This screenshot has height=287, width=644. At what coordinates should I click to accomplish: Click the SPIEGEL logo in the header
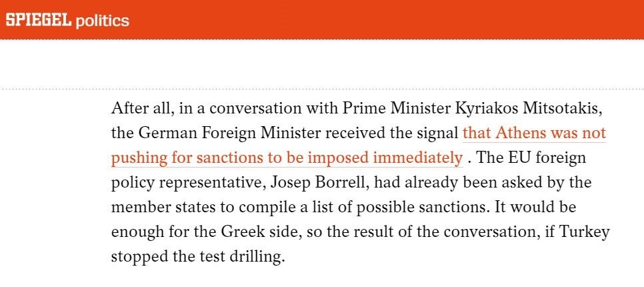(x=38, y=20)
